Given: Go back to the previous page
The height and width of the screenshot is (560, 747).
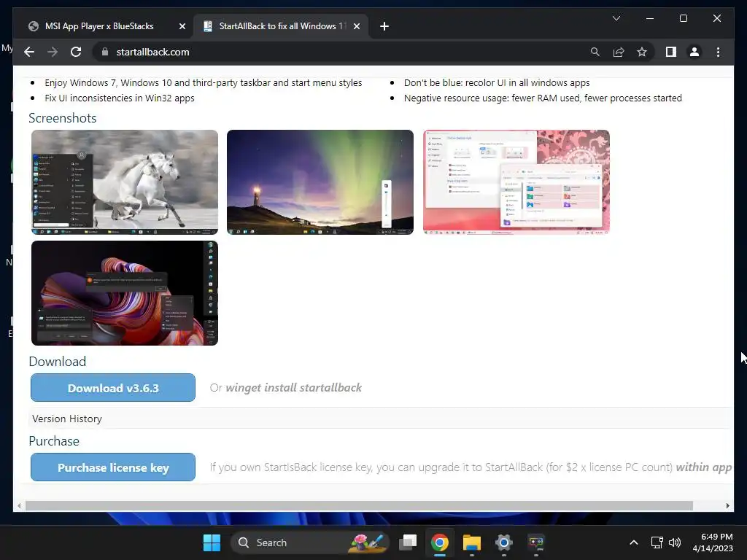Looking at the screenshot, I should point(29,52).
